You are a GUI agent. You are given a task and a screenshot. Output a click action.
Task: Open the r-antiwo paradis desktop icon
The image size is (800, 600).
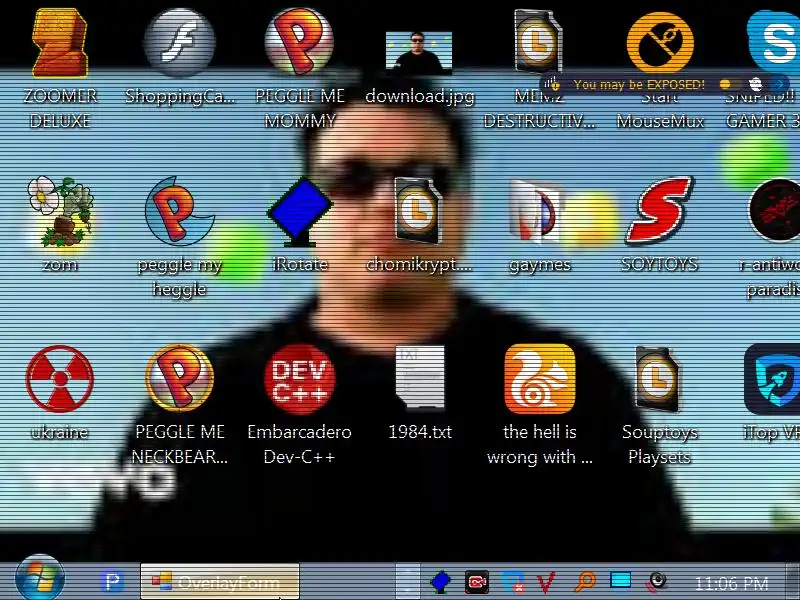pyautogui.click(x=774, y=210)
